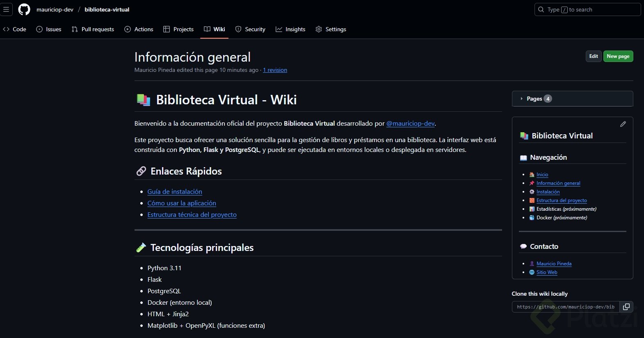Click the gear emoji next to Instalación
The width and height of the screenshot is (644, 338).
click(532, 192)
